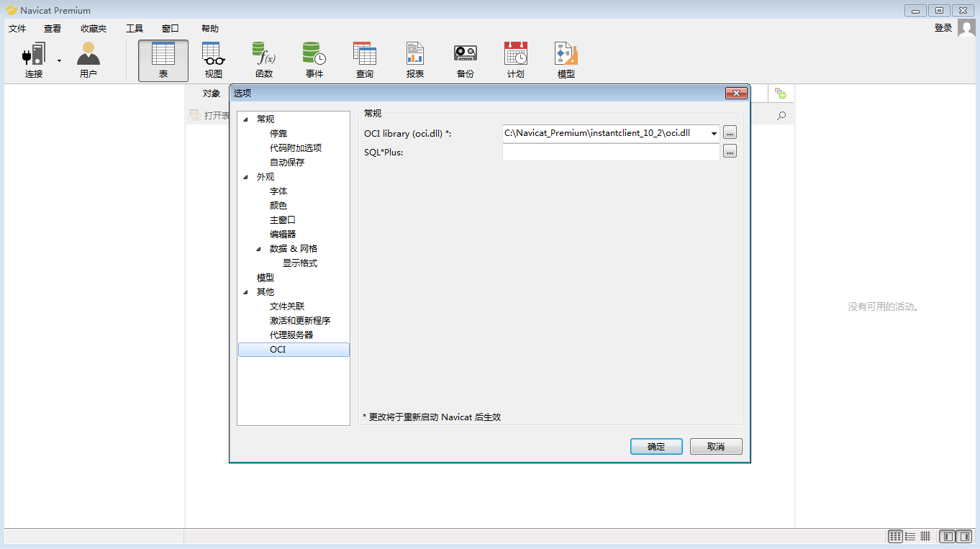Select 字体 in options tree
Screen dimensions: 980x549
278,191
